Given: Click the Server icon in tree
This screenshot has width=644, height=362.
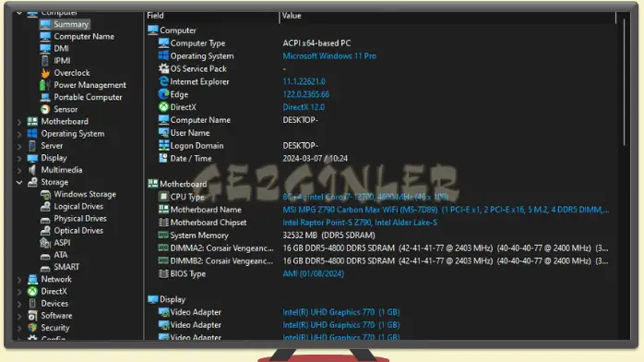Looking at the screenshot, I should tap(32, 146).
